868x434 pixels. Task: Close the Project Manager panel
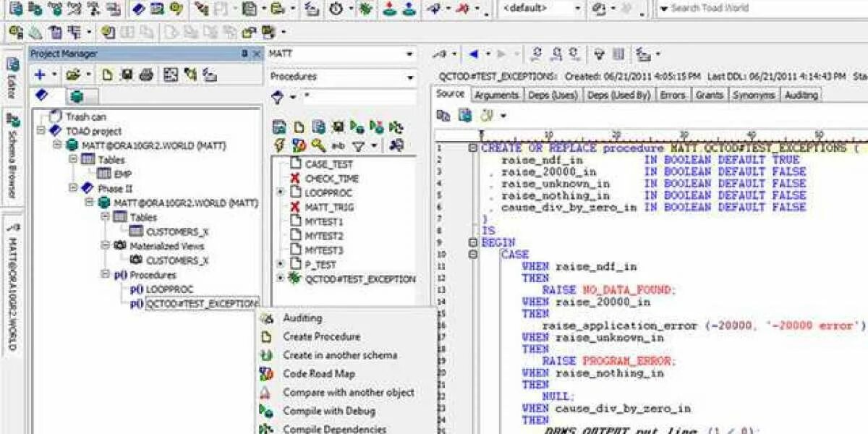tap(256, 54)
